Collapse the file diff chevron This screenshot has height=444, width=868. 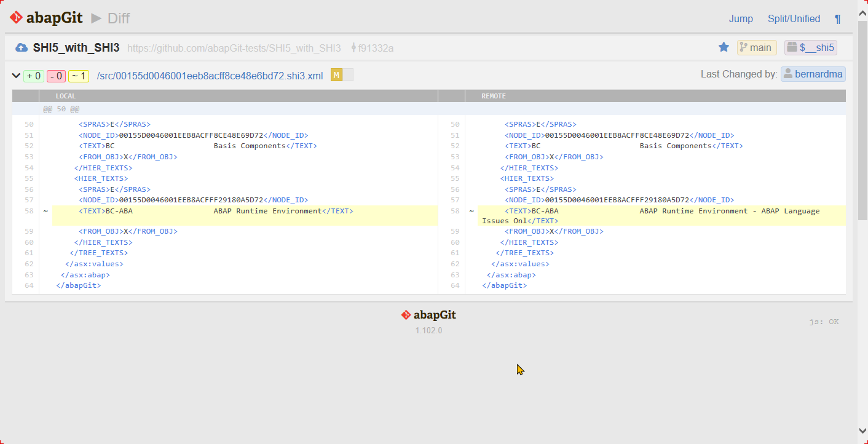tap(16, 76)
